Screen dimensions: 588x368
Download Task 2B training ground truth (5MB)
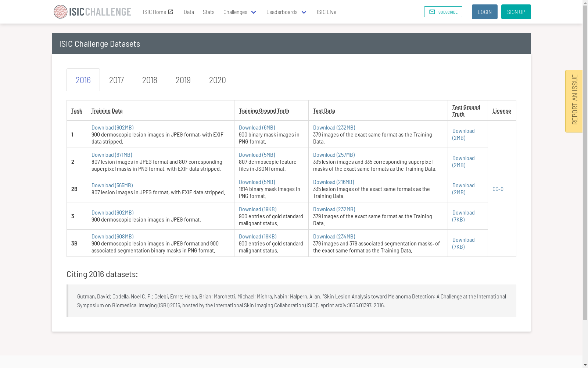(x=257, y=182)
